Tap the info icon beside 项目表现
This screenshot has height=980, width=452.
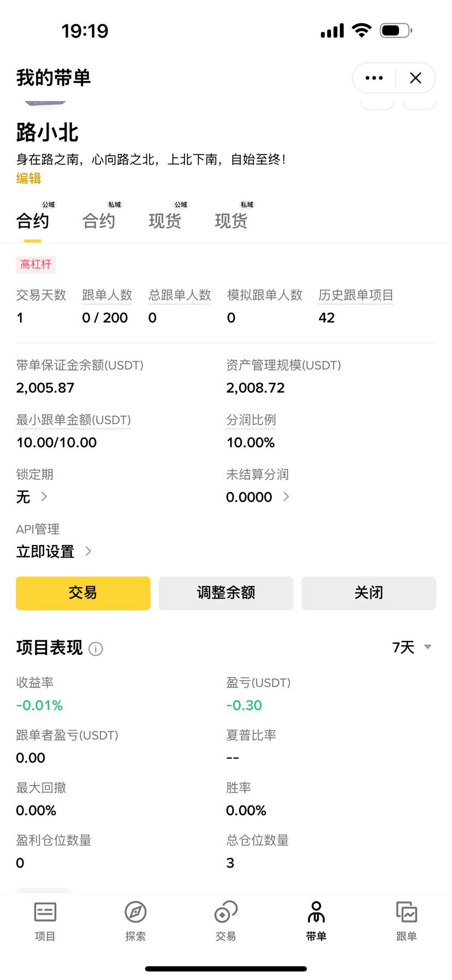(96, 649)
